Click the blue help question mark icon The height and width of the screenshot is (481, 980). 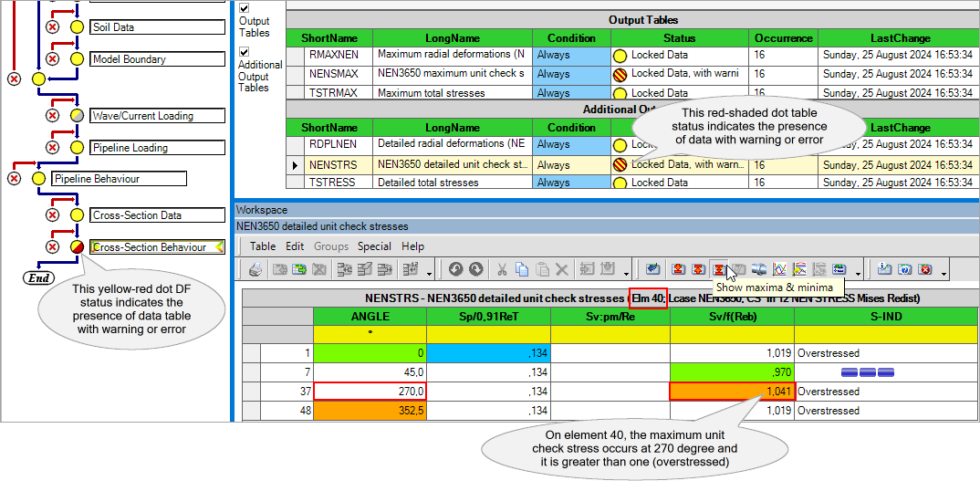click(905, 270)
